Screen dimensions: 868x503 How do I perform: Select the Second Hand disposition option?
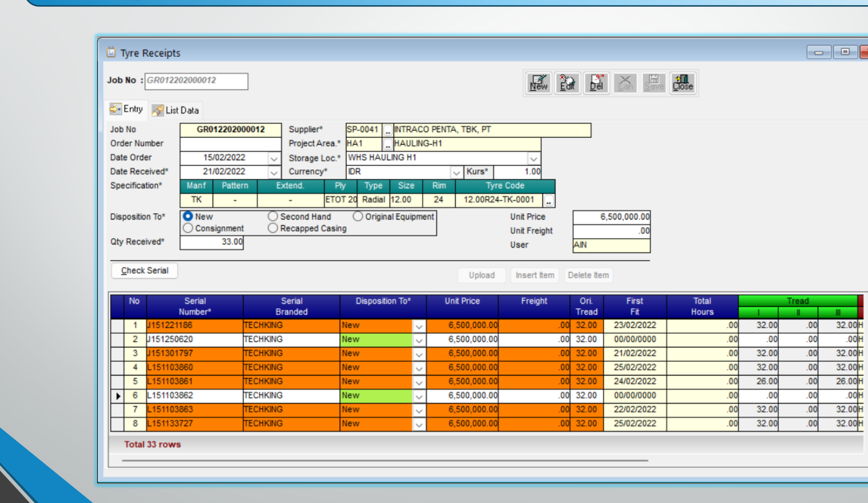coord(273,217)
